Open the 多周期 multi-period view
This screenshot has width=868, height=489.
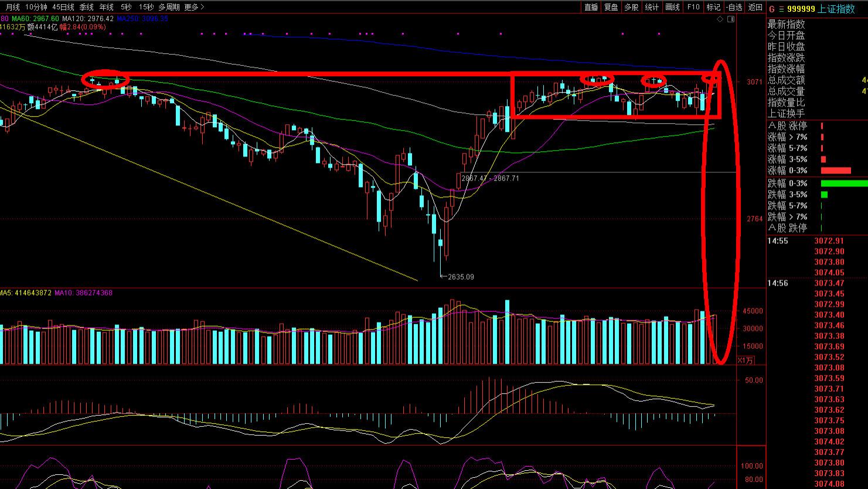point(169,7)
